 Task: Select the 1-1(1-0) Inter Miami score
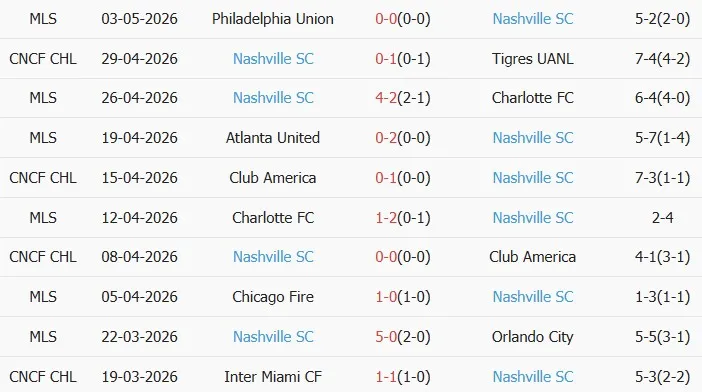[402, 376]
